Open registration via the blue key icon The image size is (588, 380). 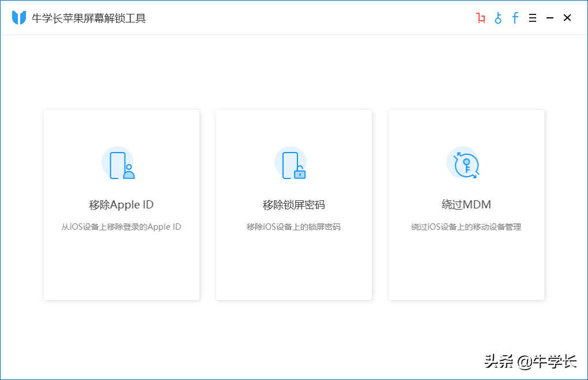[498, 18]
